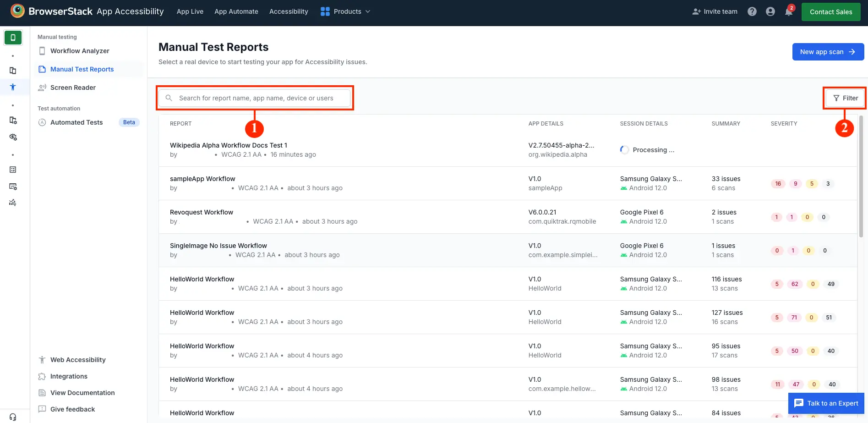Click the pink badge 62 in 116 issues row

(795, 284)
